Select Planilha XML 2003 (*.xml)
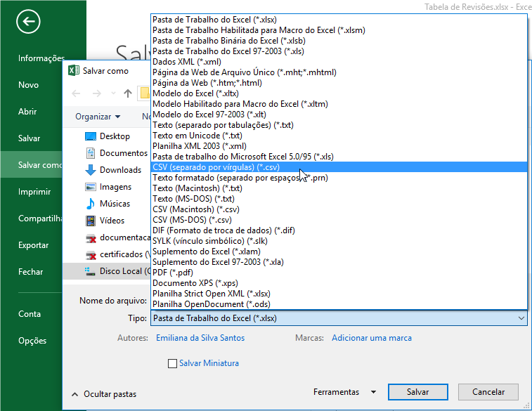This screenshot has height=411, width=532. tap(339, 146)
